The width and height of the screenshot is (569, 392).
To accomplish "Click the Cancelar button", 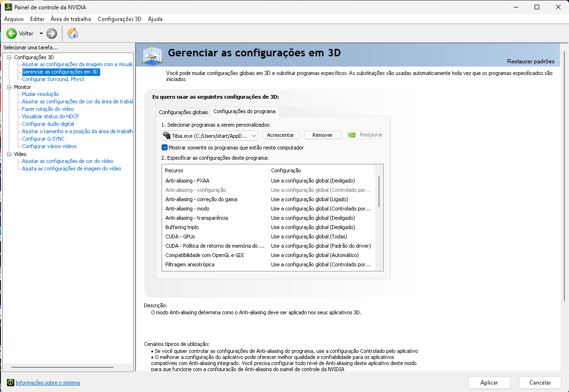I will point(540,383).
